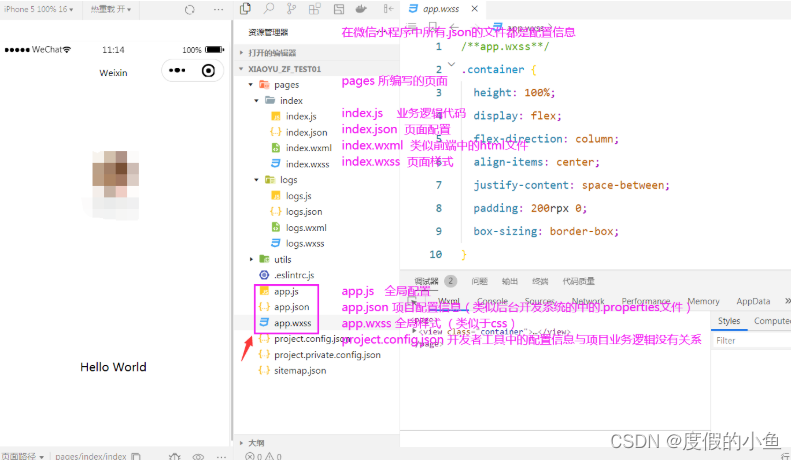Open the Docker whale icon
Image resolution: width=797 pixels, height=460 pixels.
point(361,9)
